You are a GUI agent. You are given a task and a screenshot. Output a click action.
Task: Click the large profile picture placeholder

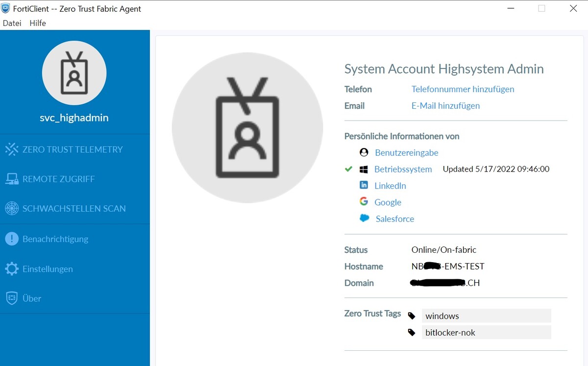coord(247,127)
